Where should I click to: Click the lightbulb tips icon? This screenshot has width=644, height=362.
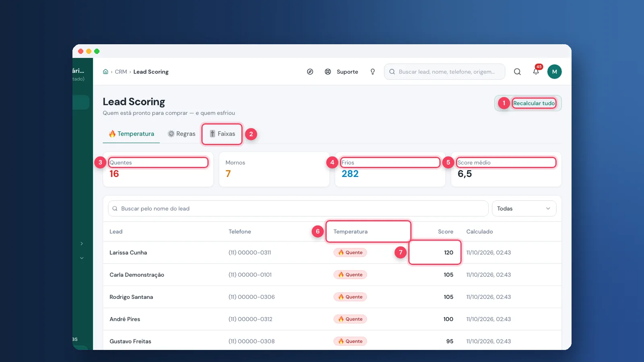373,72
